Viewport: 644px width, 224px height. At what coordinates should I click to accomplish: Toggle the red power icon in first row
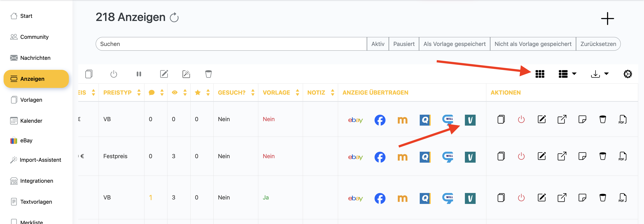click(x=521, y=120)
